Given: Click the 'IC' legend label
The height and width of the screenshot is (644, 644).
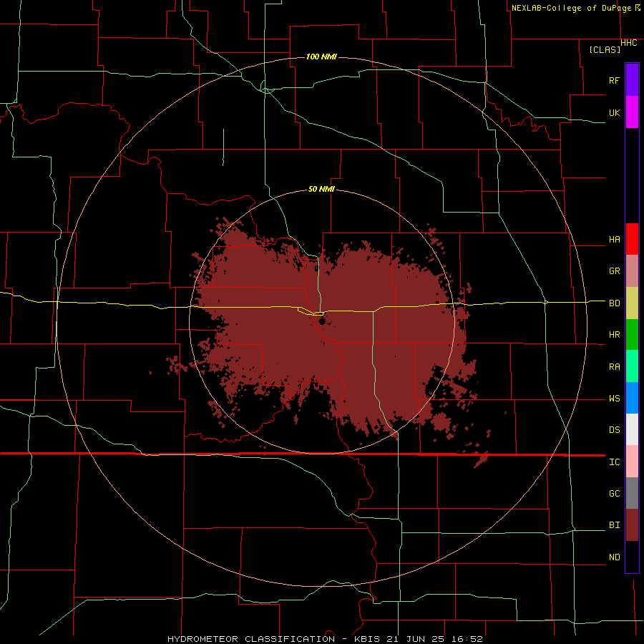Looking at the screenshot, I should click(x=614, y=462).
